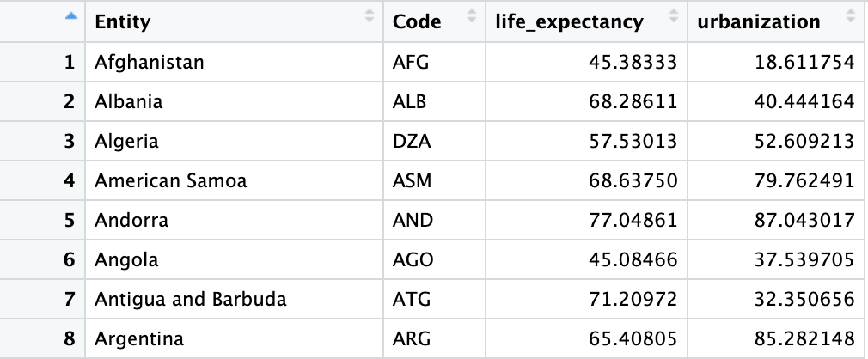Click Angola's urbanization value 37.539705
The width and height of the screenshot is (868, 359).
pos(805,260)
